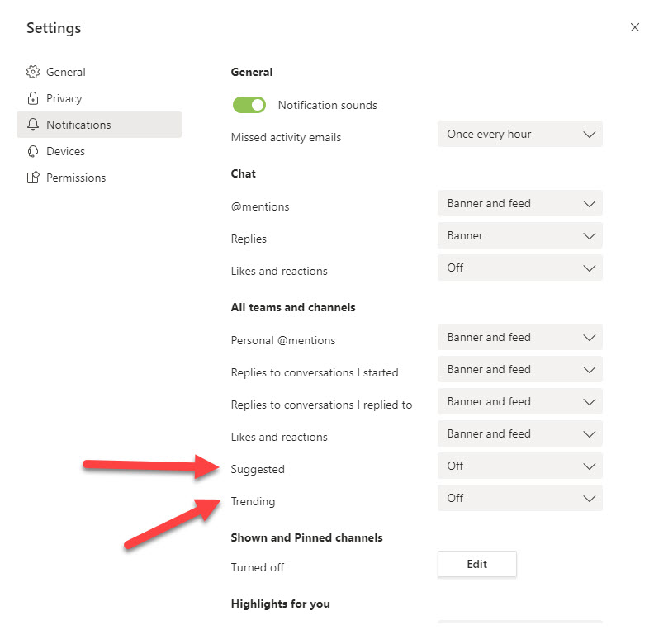Image resolution: width=654 pixels, height=644 pixels.
Task: Click the Privacy lock icon
Action: click(x=33, y=98)
